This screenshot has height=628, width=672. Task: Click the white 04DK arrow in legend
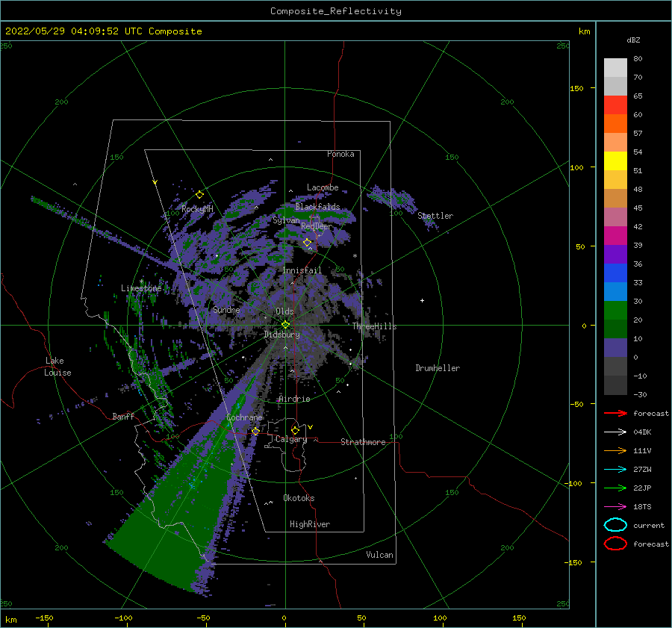tap(615, 432)
